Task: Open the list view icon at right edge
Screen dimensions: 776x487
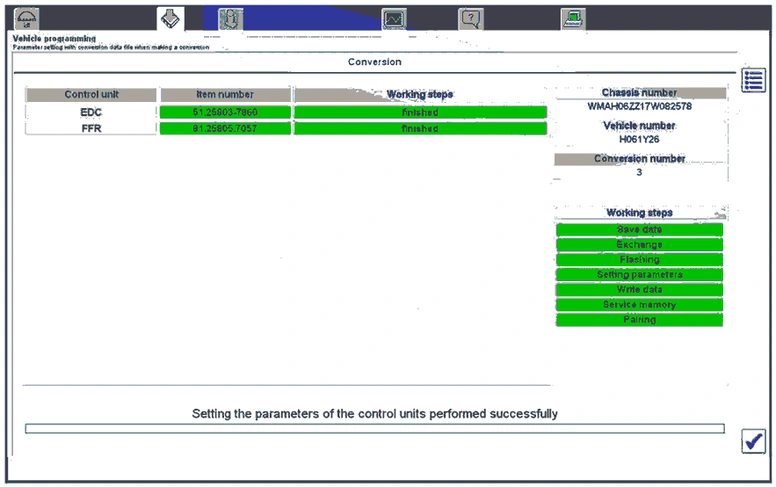Action: pos(754,81)
